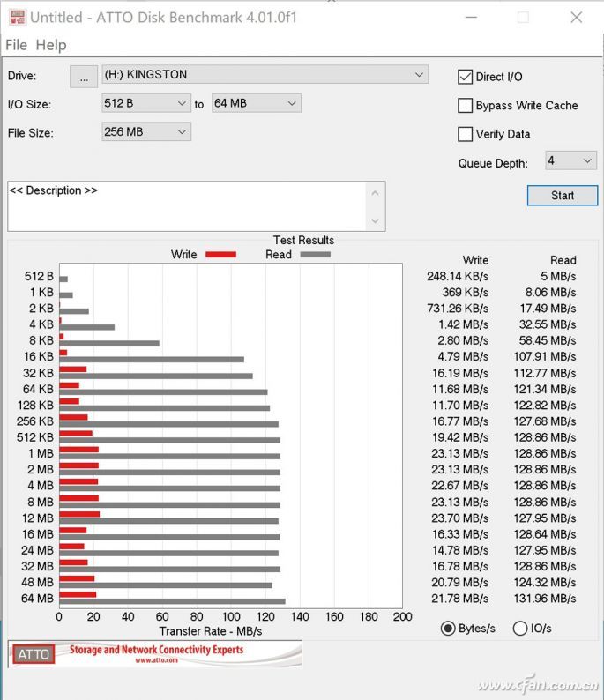Click the 731.26 KB/s write value
Viewport: 604px width, 700px height.
(x=457, y=309)
